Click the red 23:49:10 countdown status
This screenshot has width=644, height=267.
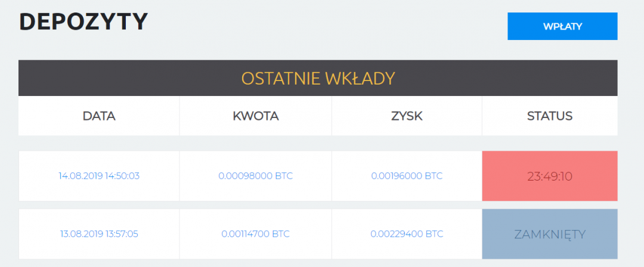[x=549, y=176]
